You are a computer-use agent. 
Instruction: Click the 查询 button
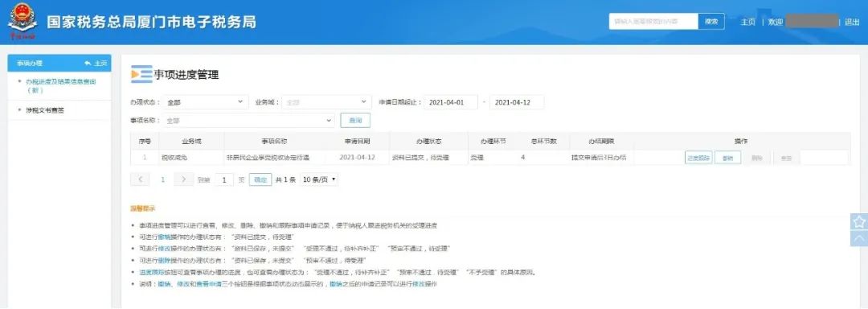[x=355, y=120]
